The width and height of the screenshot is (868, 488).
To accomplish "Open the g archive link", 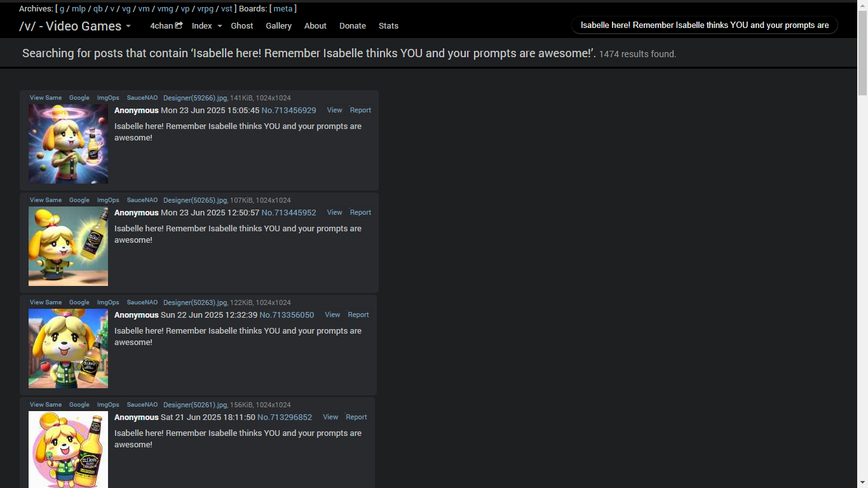I will pyautogui.click(x=62, y=9).
